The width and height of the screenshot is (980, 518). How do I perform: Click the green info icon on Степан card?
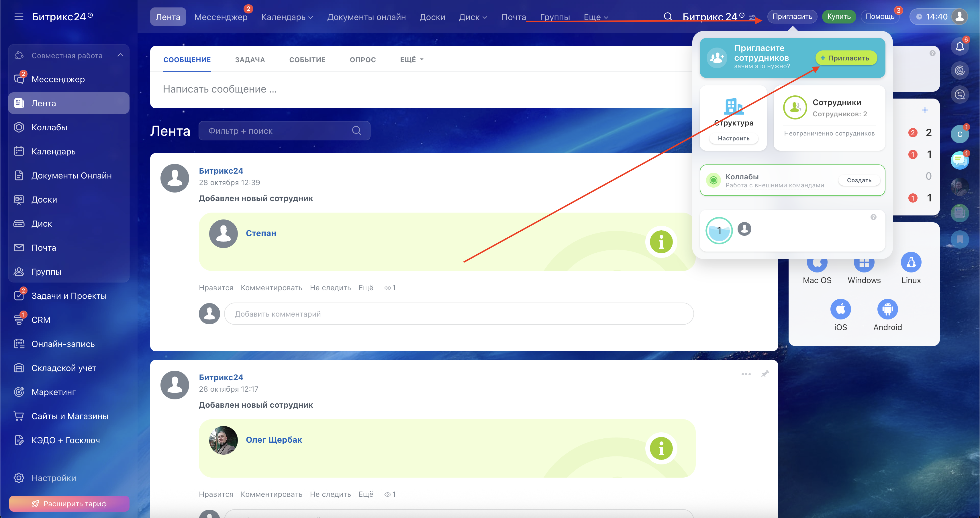click(x=661, y=242)
